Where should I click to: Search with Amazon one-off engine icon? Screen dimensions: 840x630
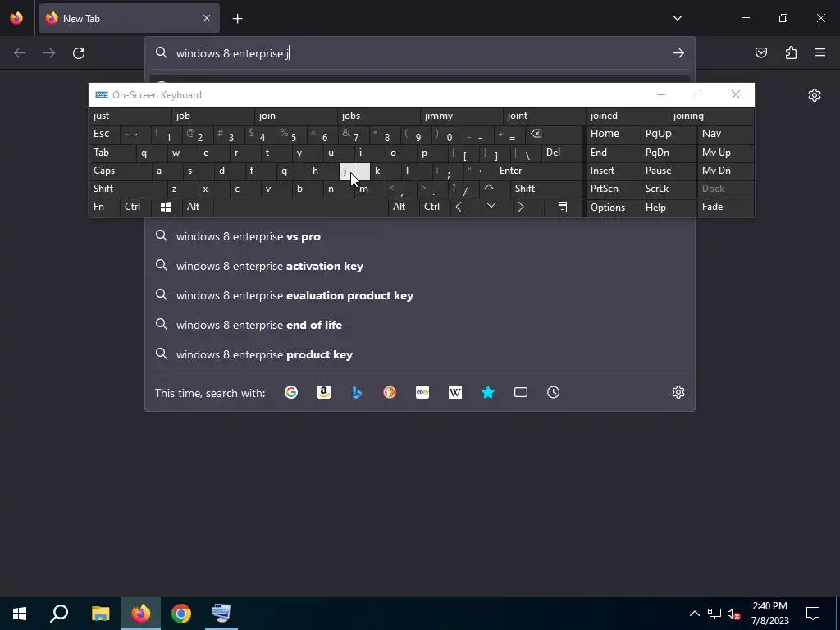point(323,393)
